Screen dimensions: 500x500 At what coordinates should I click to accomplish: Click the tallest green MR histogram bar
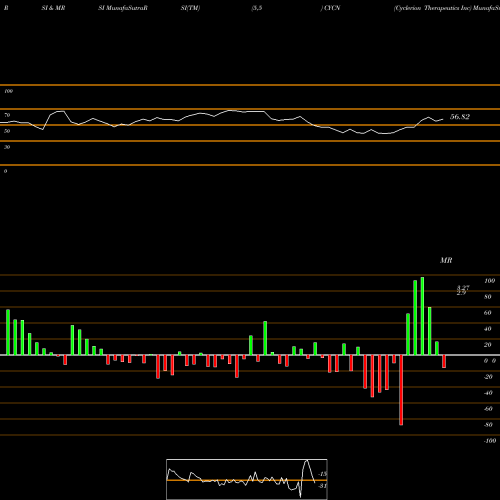(422, 316)
